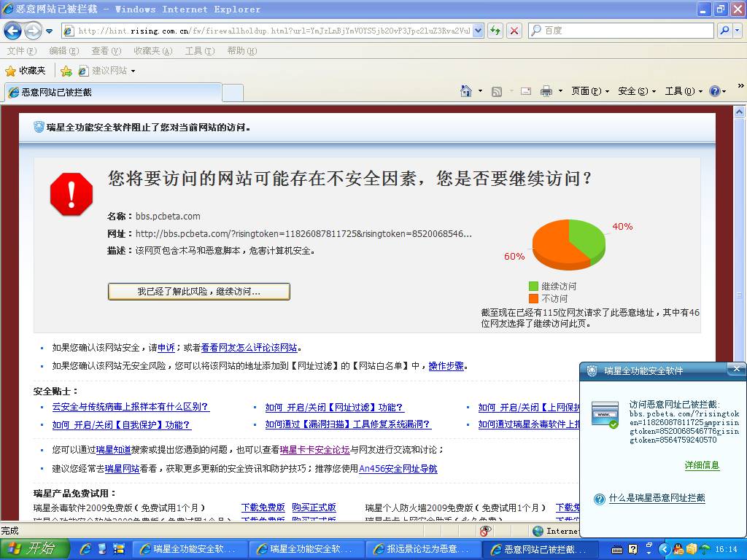Click the add-to-favorites-bar star icon

(66, 71)
